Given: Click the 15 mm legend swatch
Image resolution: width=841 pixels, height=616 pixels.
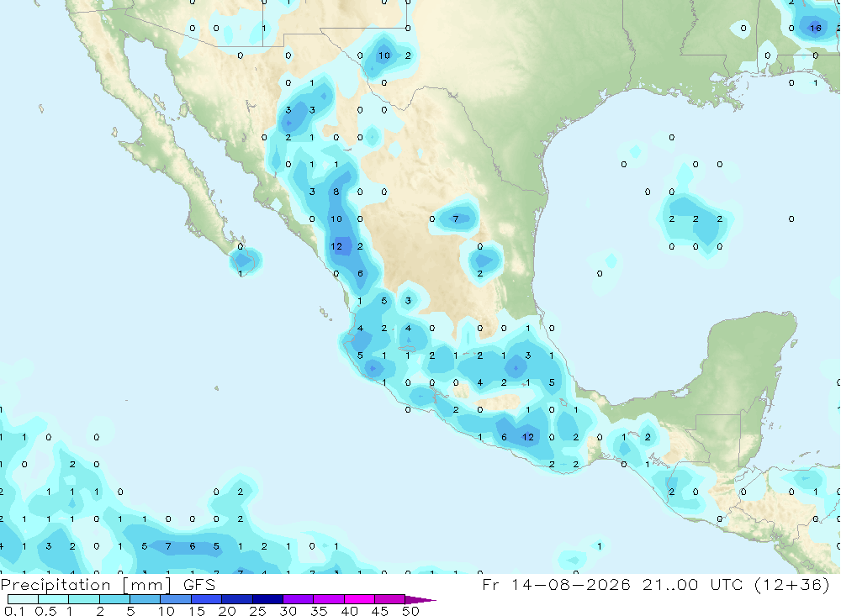Looking at the screenshot, I should [206, 599].
